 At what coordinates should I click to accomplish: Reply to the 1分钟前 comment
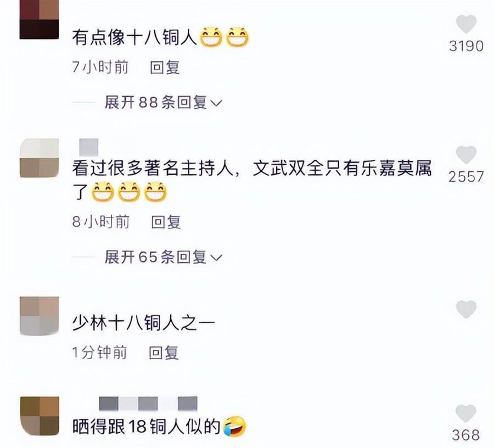[164, 352]
